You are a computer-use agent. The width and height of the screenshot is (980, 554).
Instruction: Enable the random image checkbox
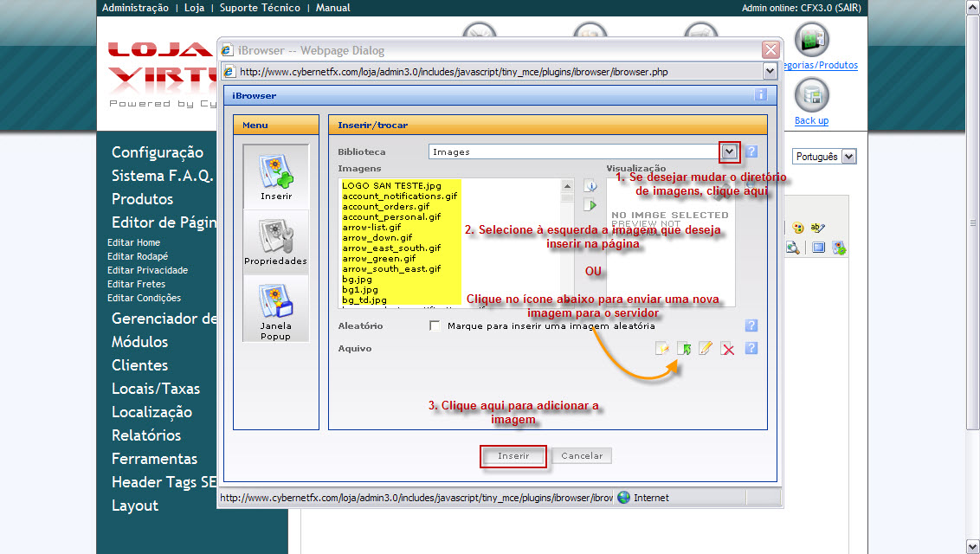(435, 326)
